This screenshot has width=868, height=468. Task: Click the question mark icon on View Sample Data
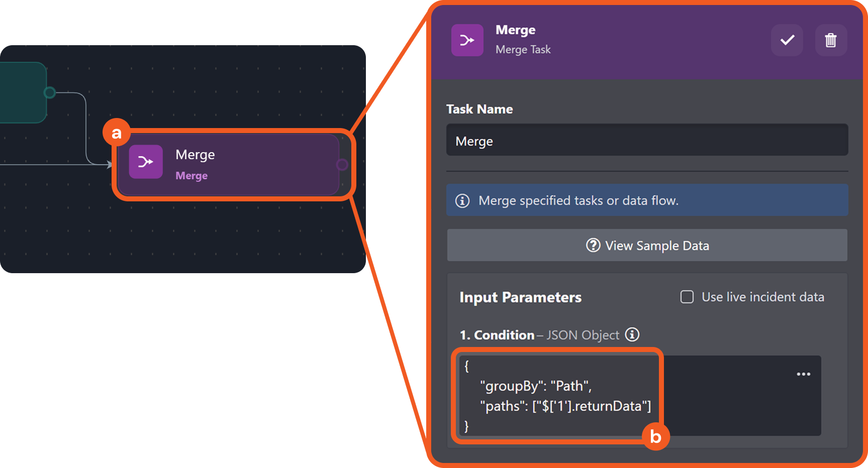593,246
